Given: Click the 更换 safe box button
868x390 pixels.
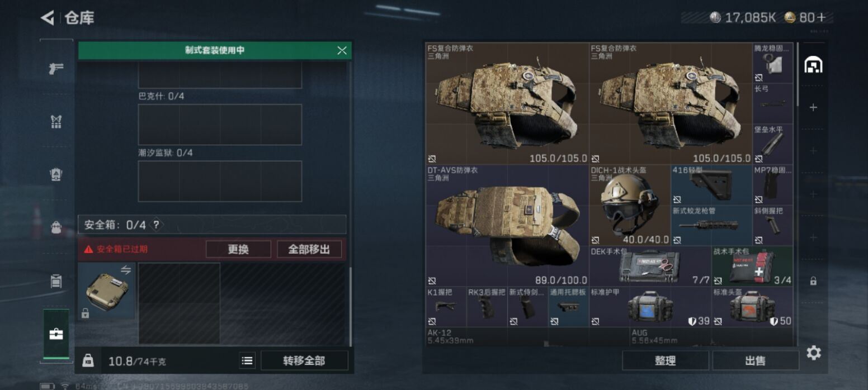Looking at the screenshot, I should [x=238, y=249].
